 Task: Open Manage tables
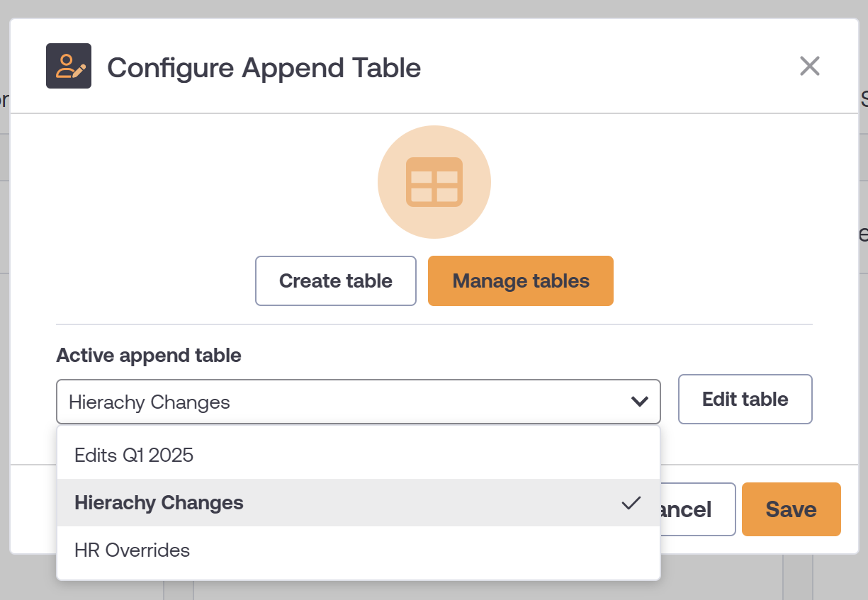521,281
